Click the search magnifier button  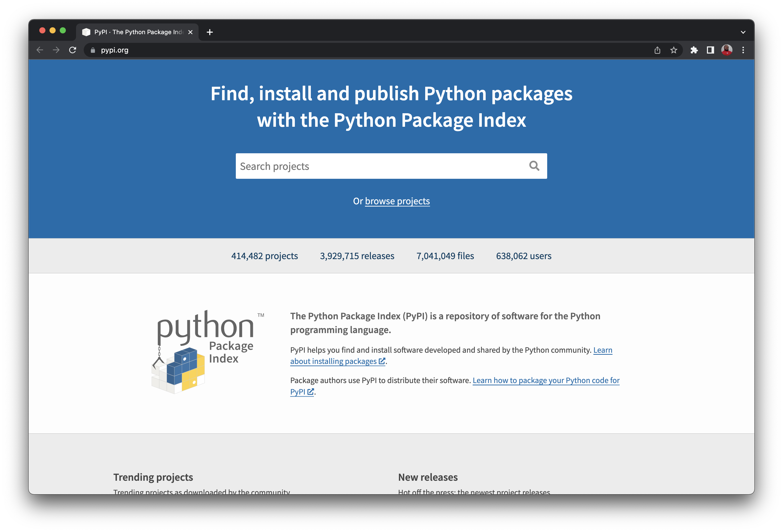click(534, 166)
